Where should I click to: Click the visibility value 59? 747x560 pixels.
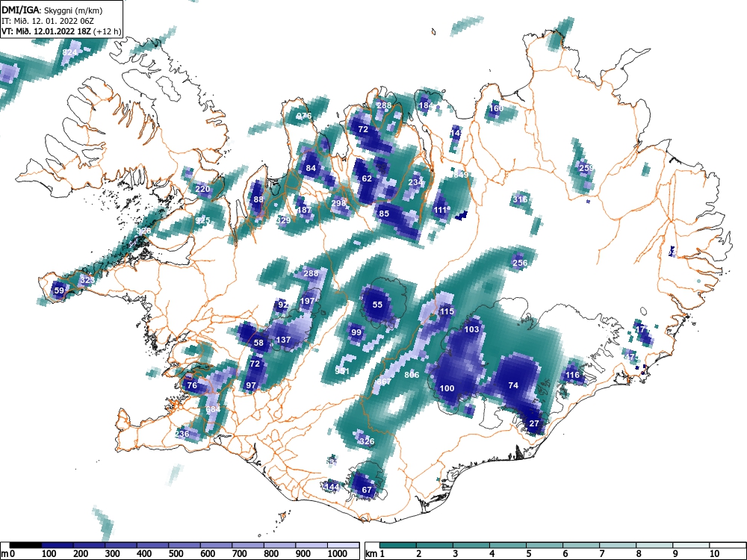(59, 290)
